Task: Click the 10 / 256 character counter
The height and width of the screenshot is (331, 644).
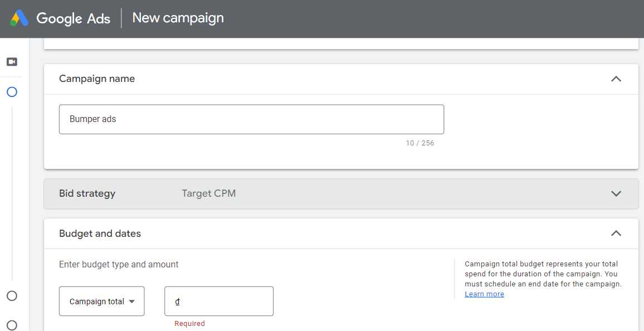Action: [x=419, y=143]
